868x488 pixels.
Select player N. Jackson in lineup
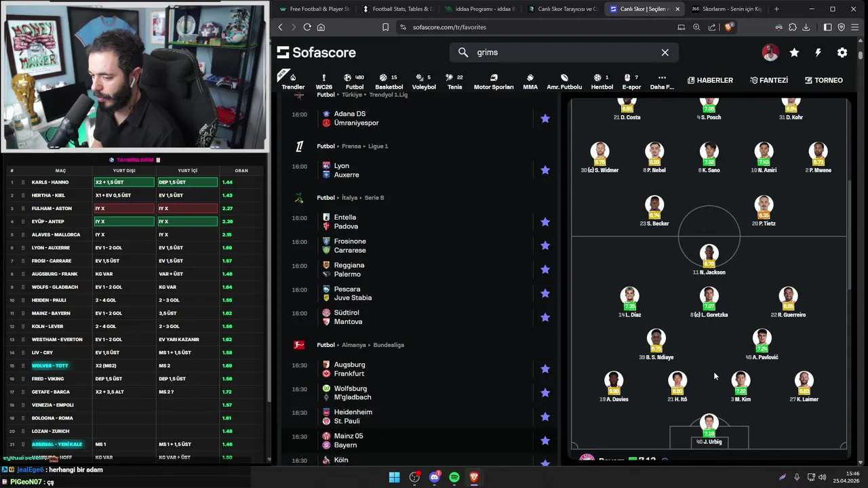pyautogui.click(x=709, y=259)
